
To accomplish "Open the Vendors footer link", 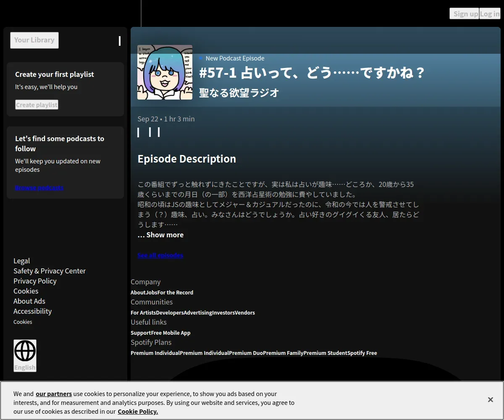I will click(245, 312).
